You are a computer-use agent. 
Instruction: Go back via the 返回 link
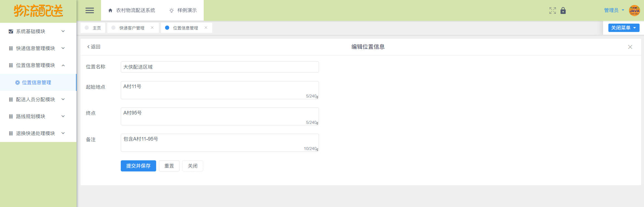(94, 47)
